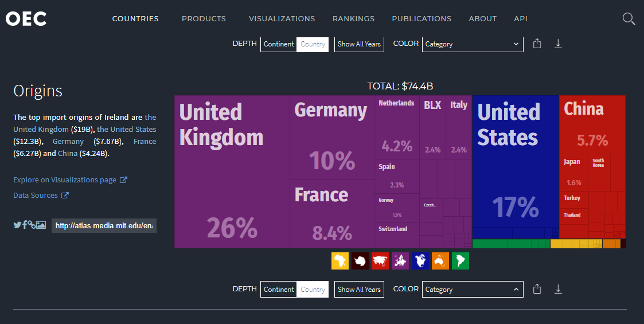Image resolution: width=644 pixels, height=324 pixels.
Task: Click the France 8.4% treemap cell
Action: click(x=332, y=214)
